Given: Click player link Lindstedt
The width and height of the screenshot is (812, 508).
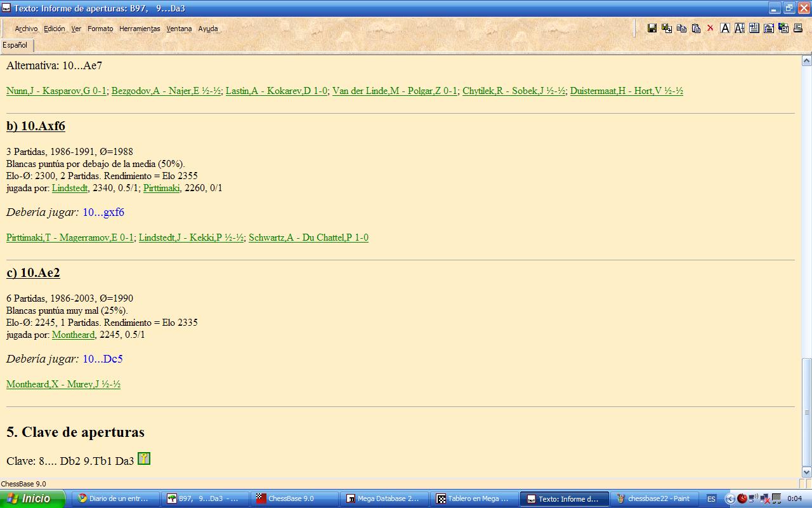Looking at the screenshot, I should 70,188.
